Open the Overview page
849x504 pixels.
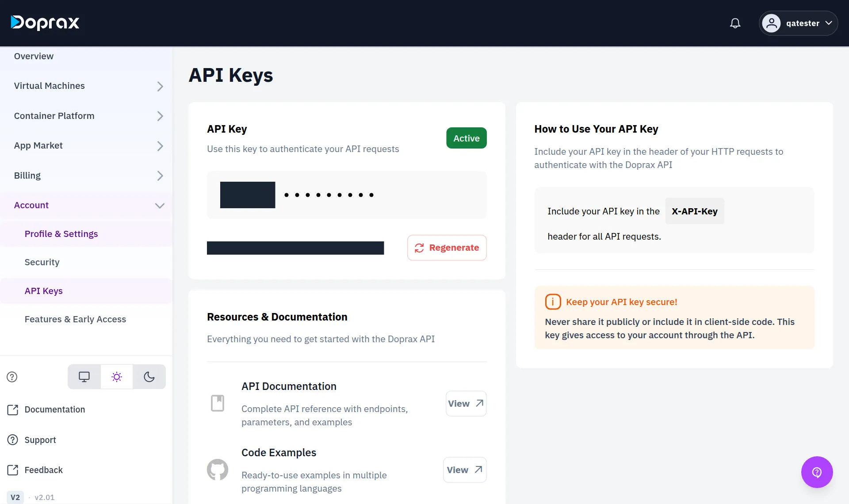(34, 56)
